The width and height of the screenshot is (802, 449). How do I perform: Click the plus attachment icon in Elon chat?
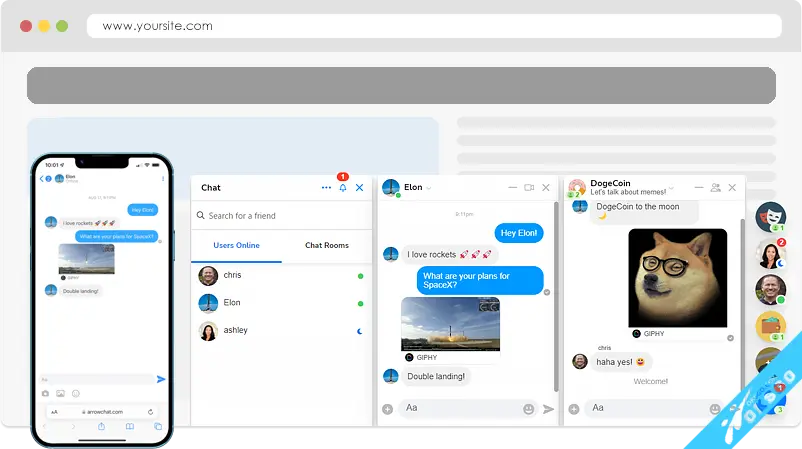click(x=388, y=409)
